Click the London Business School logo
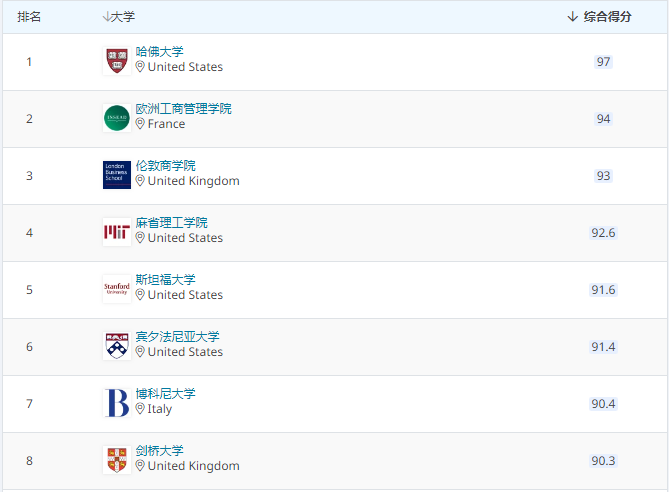This screenshot has width=669, height=492. [x=117, y=175]
